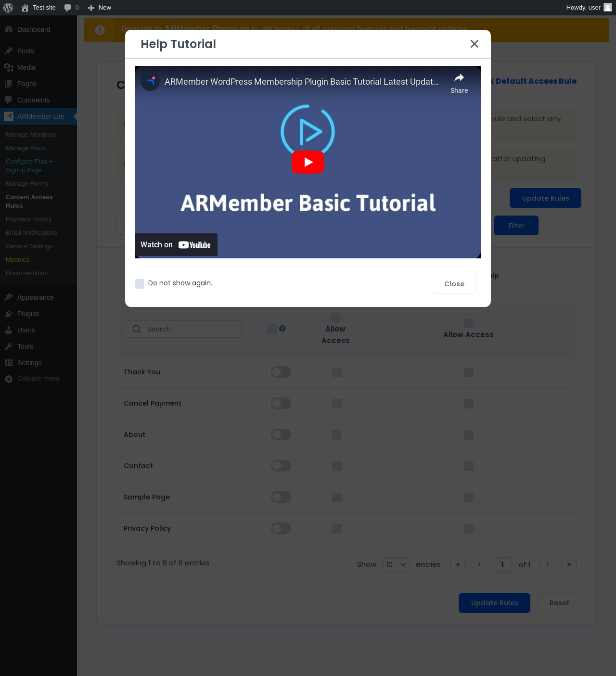Go to the first page of entries
This screenshot has height=676, width=616.
(458, 564)
